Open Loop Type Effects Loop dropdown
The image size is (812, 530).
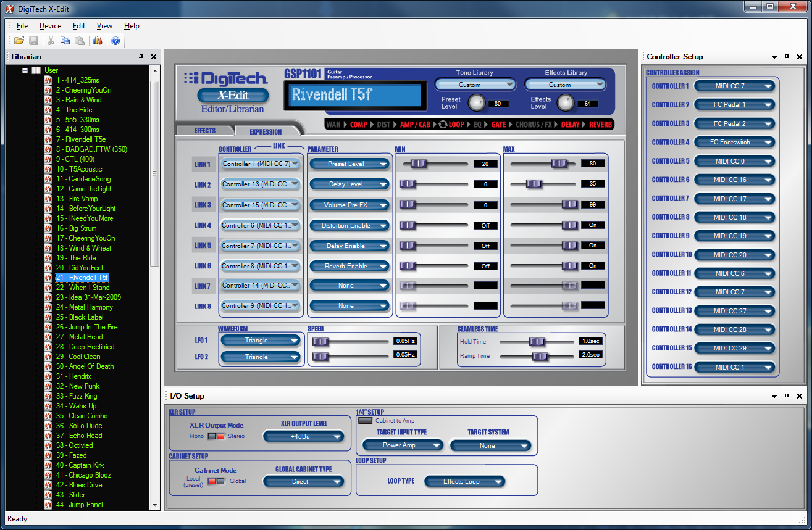(465, 482)
